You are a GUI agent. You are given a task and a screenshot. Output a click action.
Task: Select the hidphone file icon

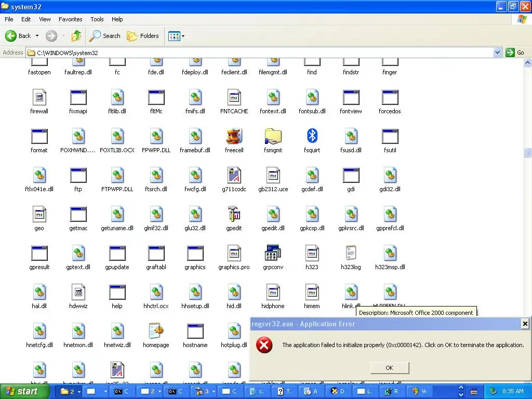click(x=273, y=292)
